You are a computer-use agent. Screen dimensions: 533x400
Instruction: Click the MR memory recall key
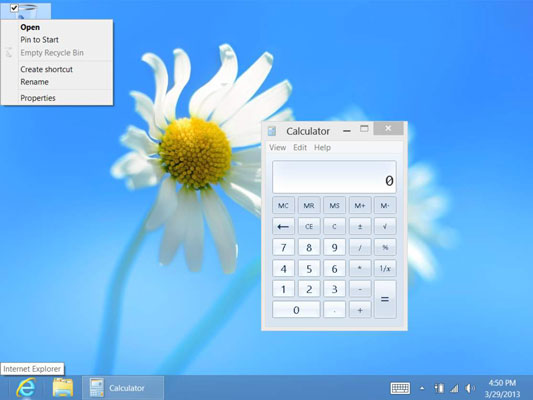[x=309, y=205]
